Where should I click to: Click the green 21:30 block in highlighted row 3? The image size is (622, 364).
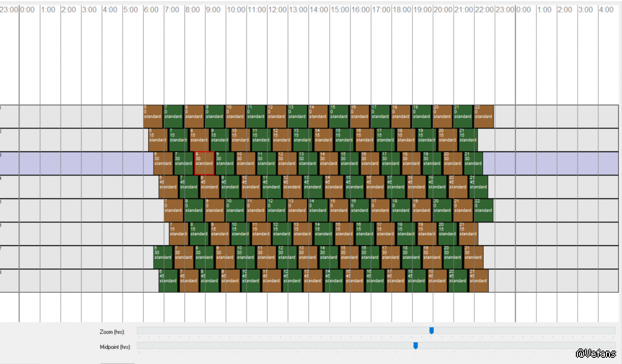(473, 163)
